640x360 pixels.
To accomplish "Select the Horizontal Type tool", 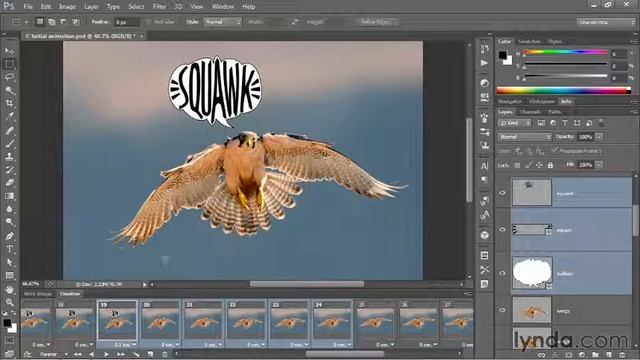I will coord(9,249).
